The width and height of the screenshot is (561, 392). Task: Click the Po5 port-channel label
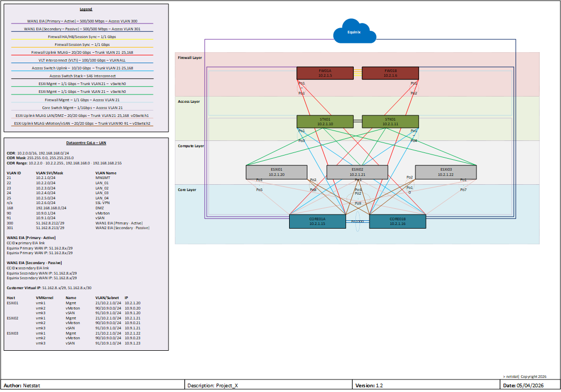pyautogui.click(x=259, y=189)
